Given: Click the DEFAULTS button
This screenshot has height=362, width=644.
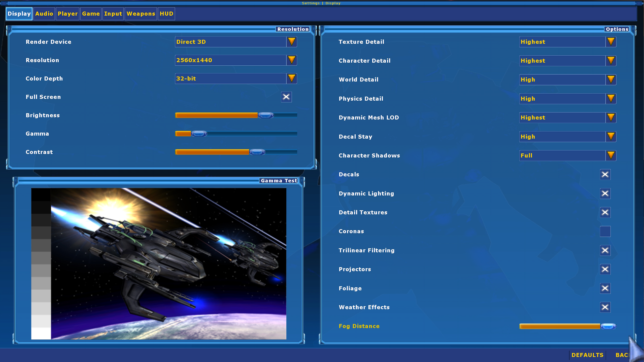Looking at the screenshot, I should pos(587,355).
